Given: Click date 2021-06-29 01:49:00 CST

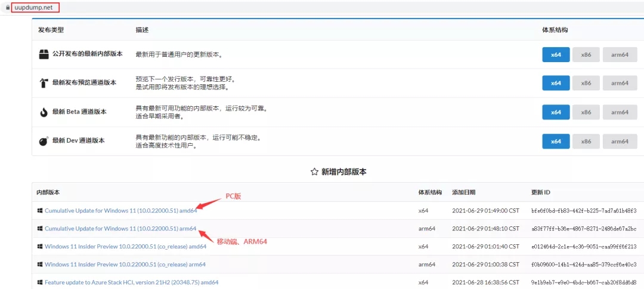Looking at the screenshot, I should click(x=486, y=211).
